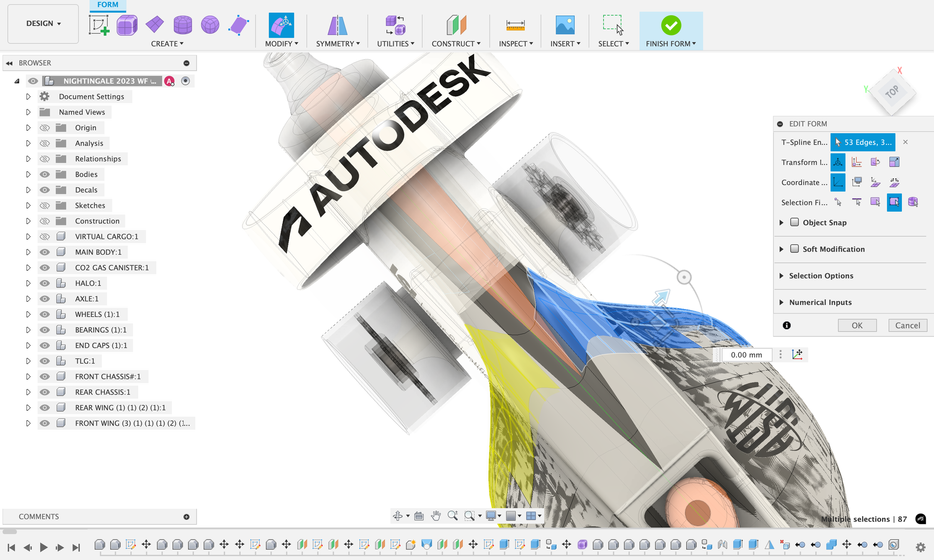Choose the body Selection Filter icon
Viewport: 934px width, 560px height.
913,202
